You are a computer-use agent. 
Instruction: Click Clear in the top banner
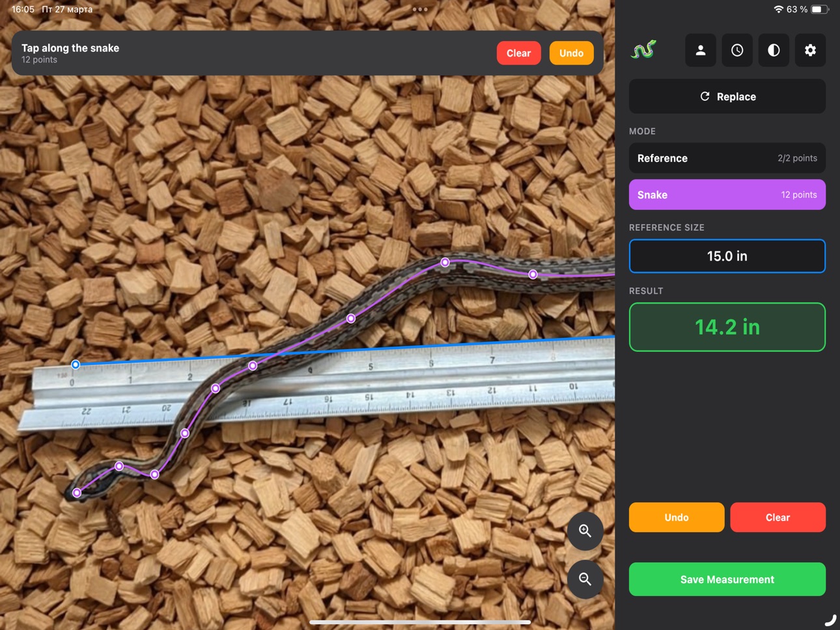pyautogui.click(x=519, y=53)
